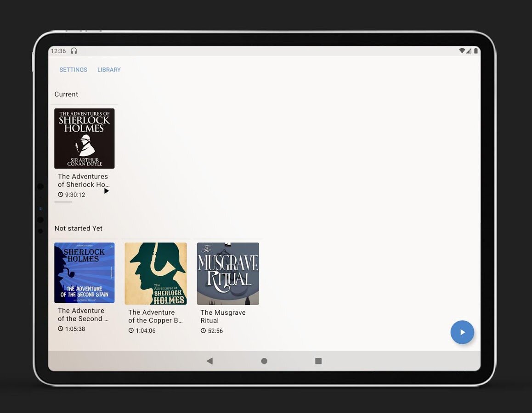The image size is (532, 413).
Task: Tap the blue floating play button
Action: point(462,332)
